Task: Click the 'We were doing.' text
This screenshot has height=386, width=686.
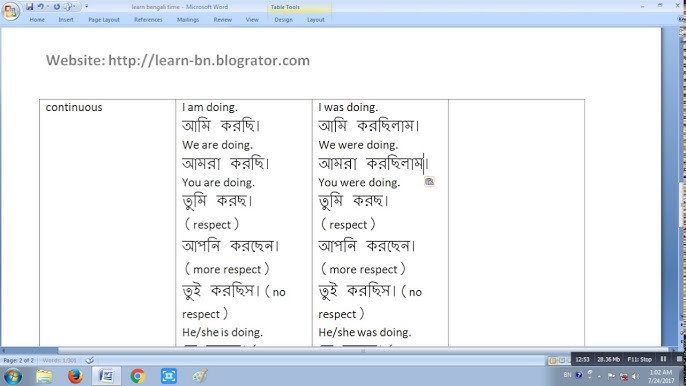Action: (x=358, y=145)
